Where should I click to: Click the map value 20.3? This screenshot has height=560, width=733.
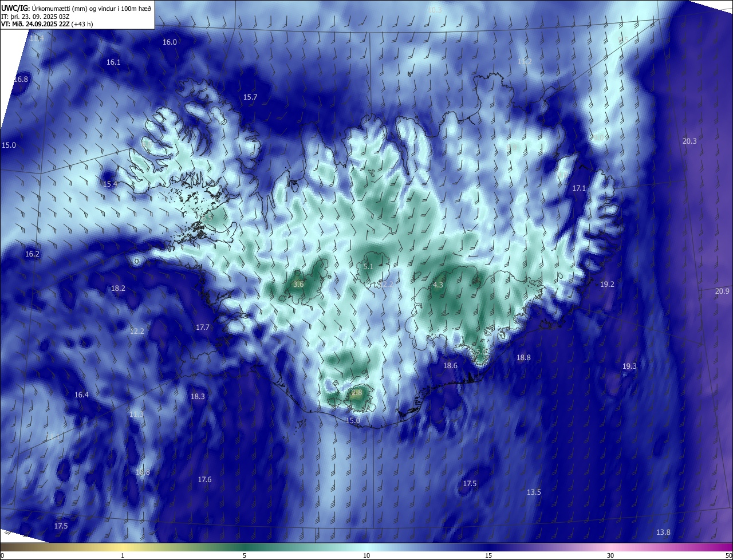[x=689, y=141]
